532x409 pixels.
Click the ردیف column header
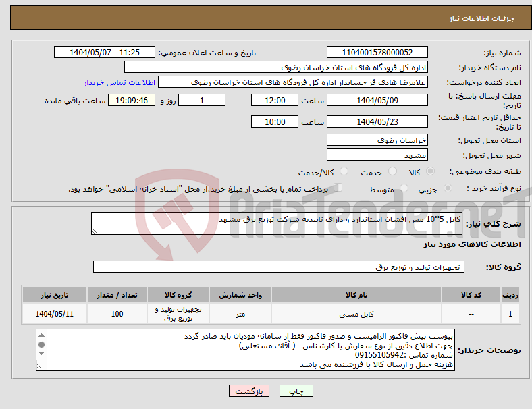pos(510,295)
